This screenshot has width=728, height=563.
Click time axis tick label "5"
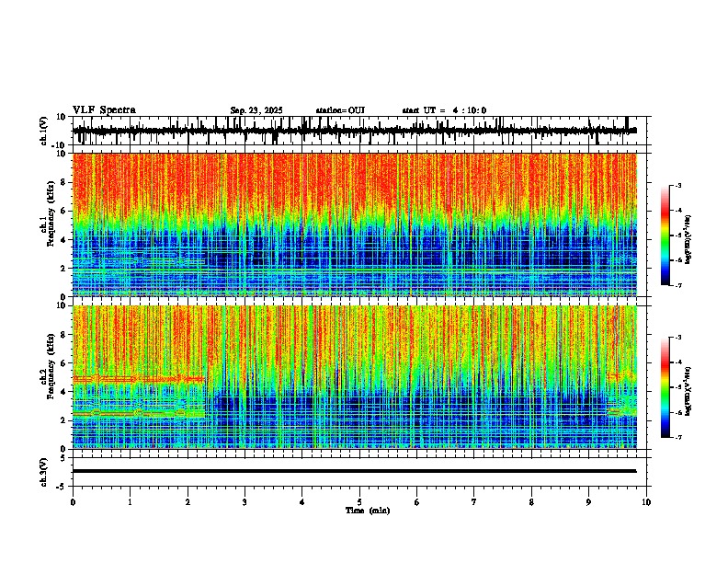pos(359,502)
